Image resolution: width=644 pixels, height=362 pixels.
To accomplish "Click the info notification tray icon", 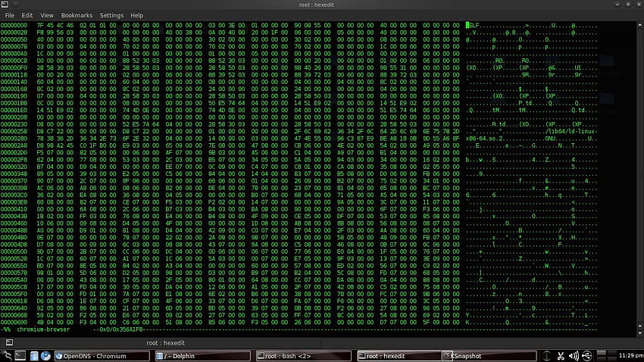I will 546,356.
